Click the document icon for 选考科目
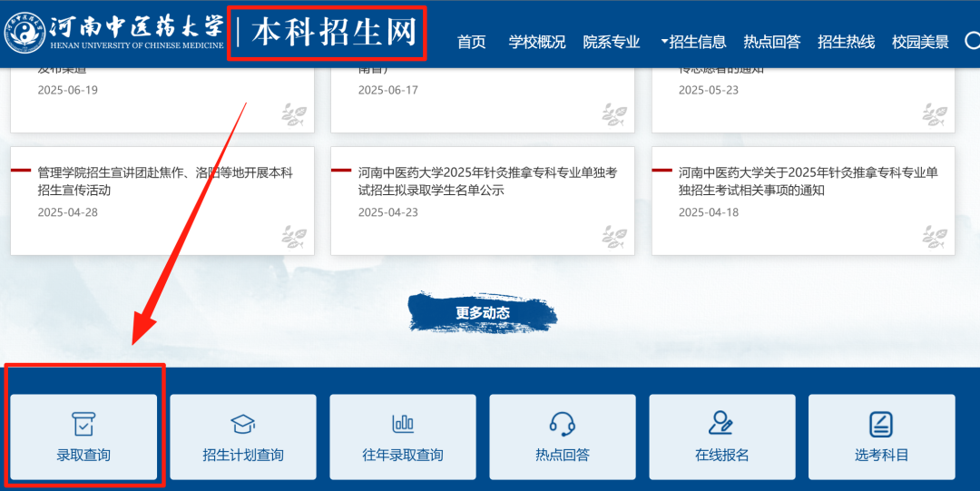Screen dimensions: 980x491 coord(881,424)
